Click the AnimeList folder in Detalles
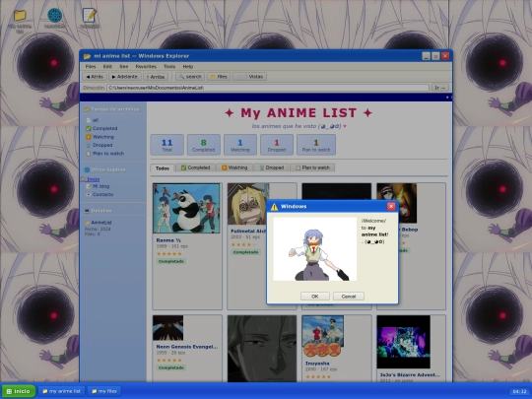Viewport: 532px width, 399px height. [x=99, y=223]
